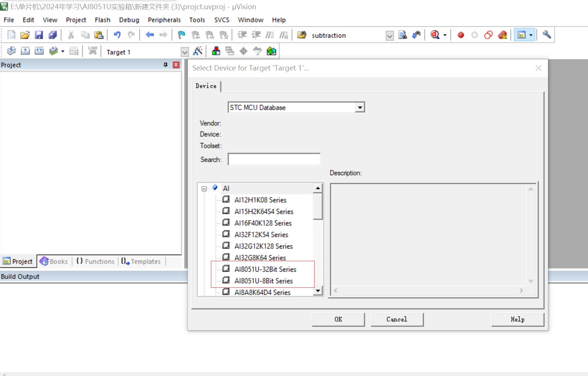588x376 pixels.
Task: Undo the last action
Action: click(x=117, y=35)
